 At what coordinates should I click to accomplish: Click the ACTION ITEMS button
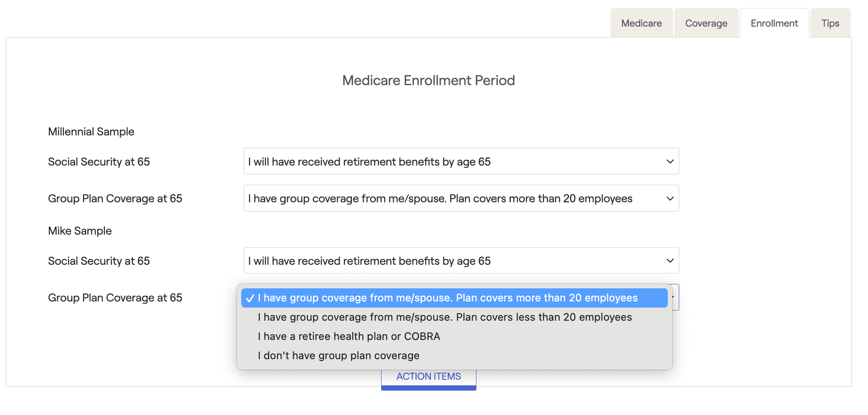429,377
